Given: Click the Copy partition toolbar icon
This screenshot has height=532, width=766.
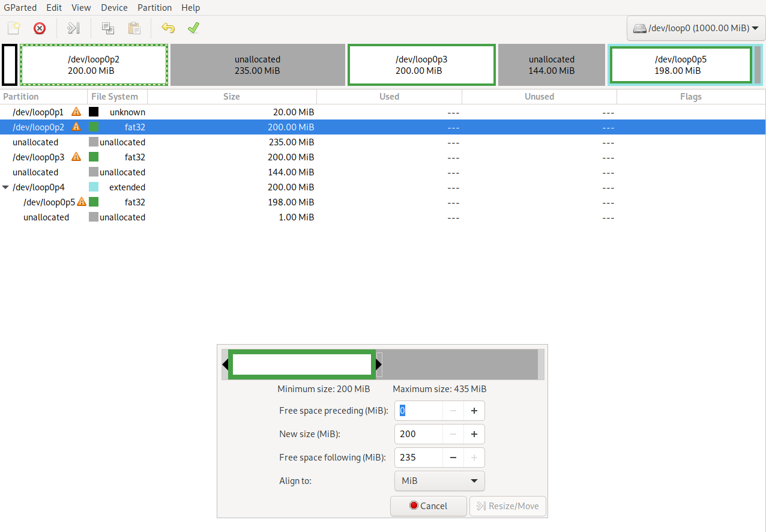Looking at the screenshot, I should click(108, 28).
